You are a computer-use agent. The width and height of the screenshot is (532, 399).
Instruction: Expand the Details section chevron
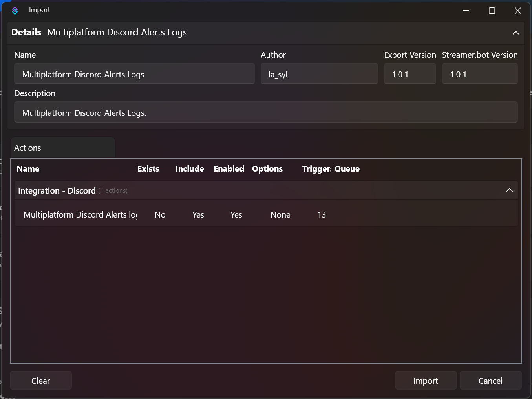tap(516, 33)
